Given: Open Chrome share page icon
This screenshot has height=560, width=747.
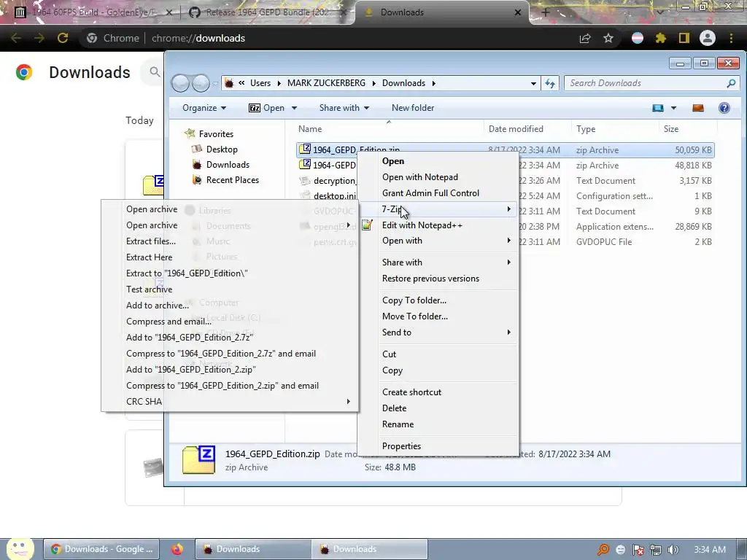Looking at the screenshot, I should [x=585, y=38].
